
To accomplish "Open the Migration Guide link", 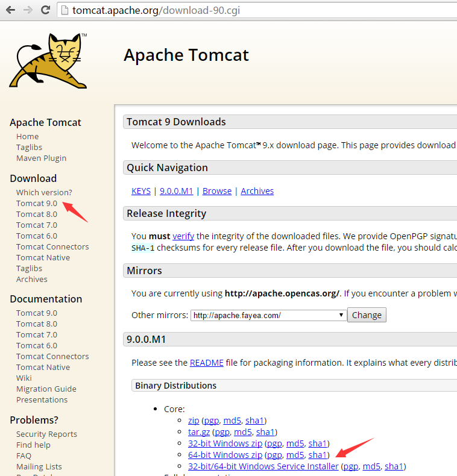I will point(46,389).
